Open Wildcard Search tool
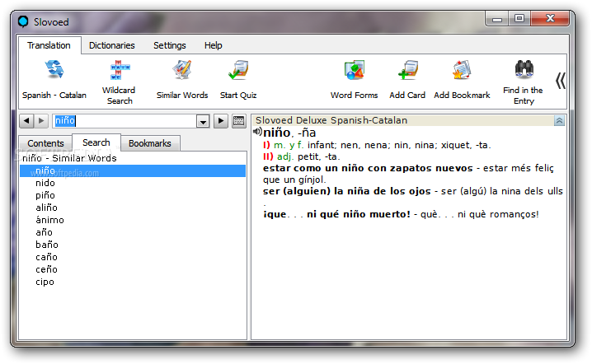Viewport: 592px width, 364px height. pyautogui.click(x=120, y=70)
